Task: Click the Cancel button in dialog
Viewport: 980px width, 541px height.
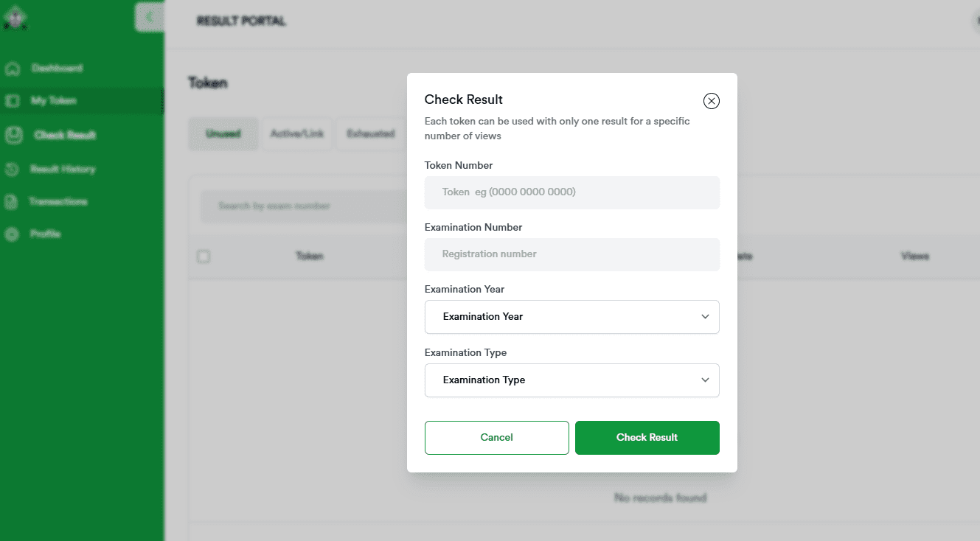Action: coord(496,438)
